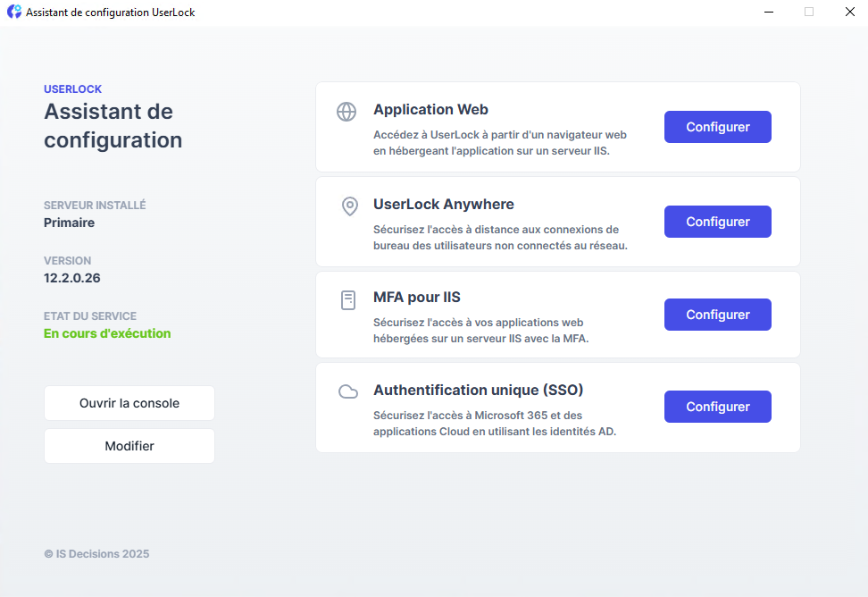Click the version number 12.2.0.26

72,278
